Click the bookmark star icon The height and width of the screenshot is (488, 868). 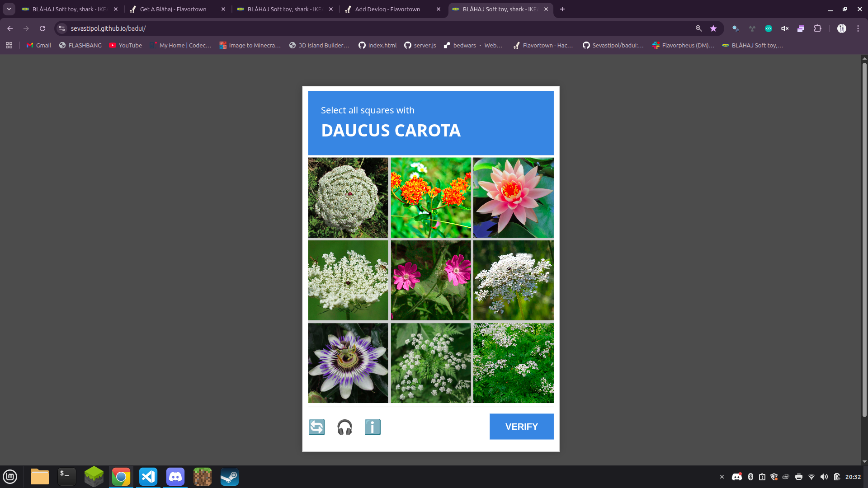[x=713, y=28]
